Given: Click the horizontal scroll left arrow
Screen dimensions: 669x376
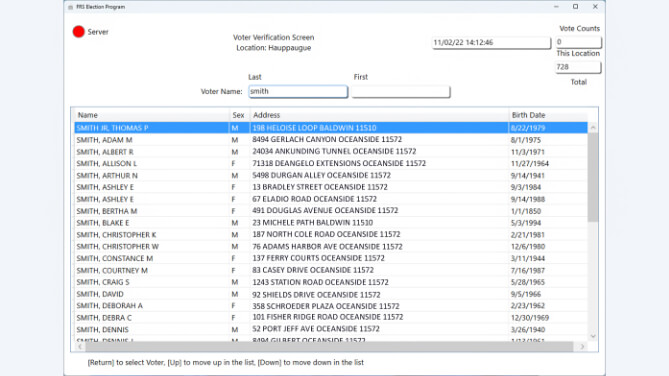Looking at the screenshot, I should (x=80, y=347).
